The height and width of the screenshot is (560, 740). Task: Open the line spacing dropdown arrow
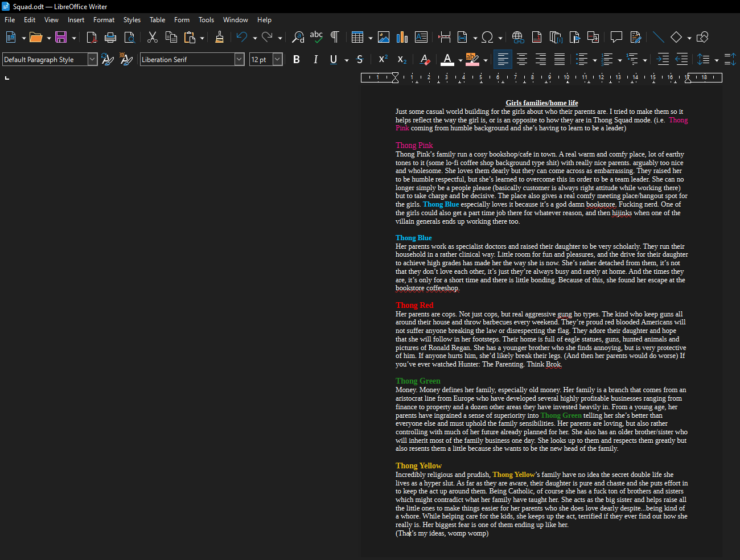[x=717, y=60]
